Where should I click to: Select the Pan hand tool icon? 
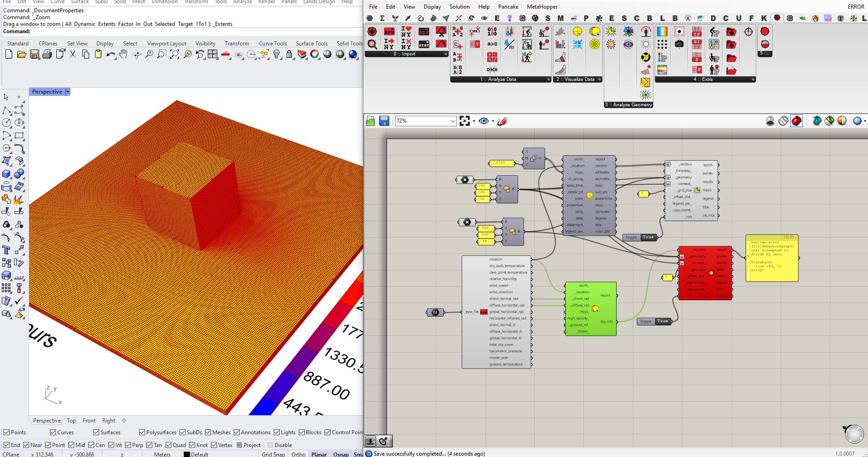(x=123, y=55)
